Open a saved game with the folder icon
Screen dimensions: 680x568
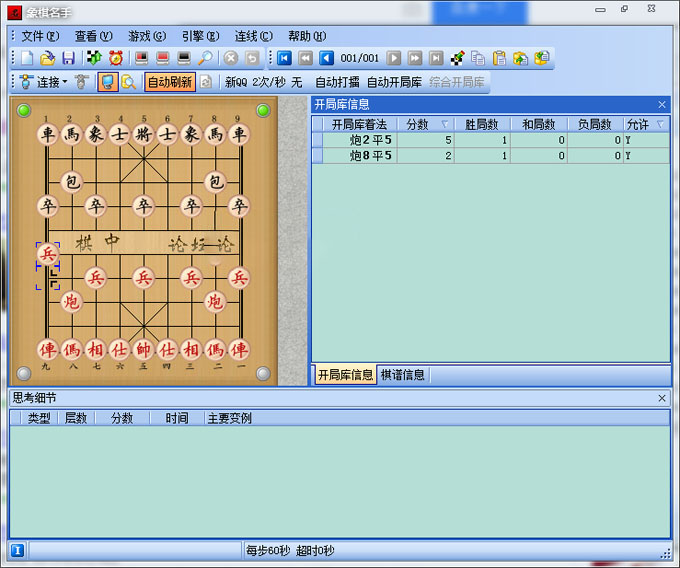pos(47,58)
